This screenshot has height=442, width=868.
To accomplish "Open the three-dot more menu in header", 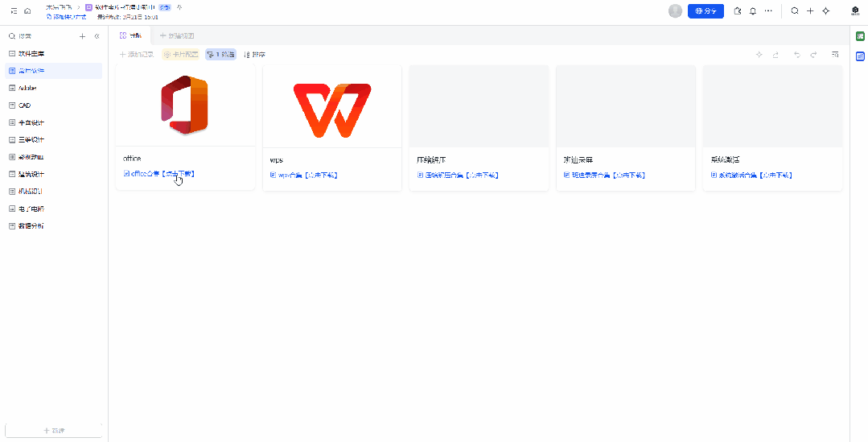I will [x=768, y=11].
